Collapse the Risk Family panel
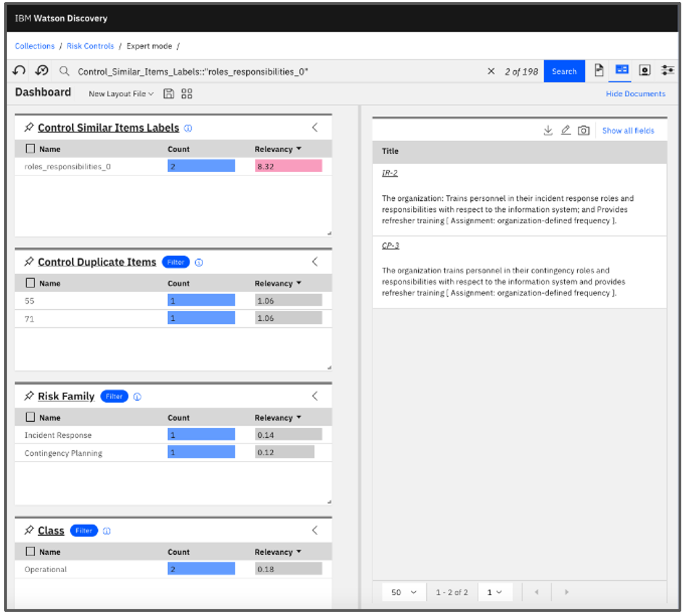684x616 pixels. click(x=315, y=396)
